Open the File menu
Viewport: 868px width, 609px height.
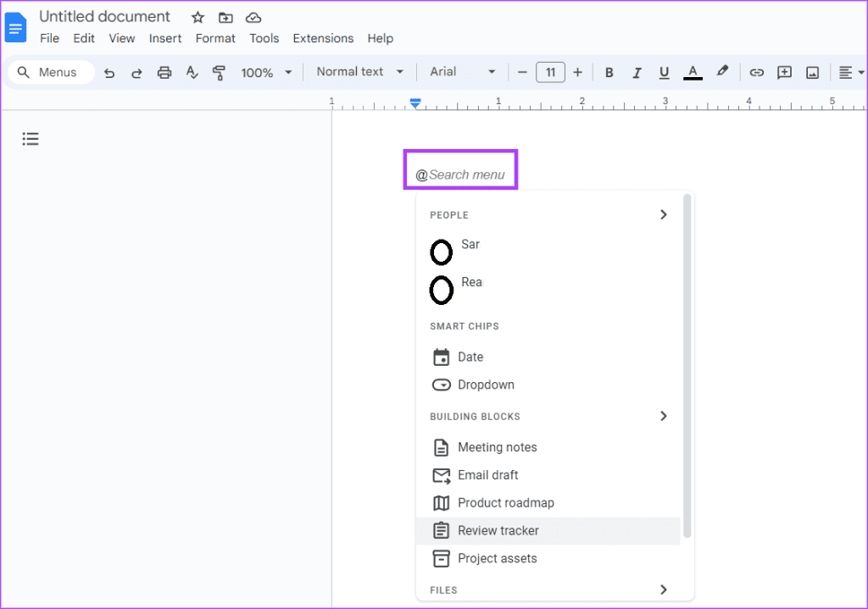click(x=49, y=38)
